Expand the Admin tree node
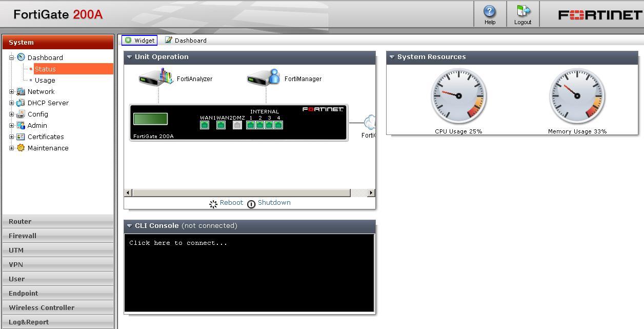Image resolution: width=644 pixels, height=329 pixels. click(x=12, y=125)
